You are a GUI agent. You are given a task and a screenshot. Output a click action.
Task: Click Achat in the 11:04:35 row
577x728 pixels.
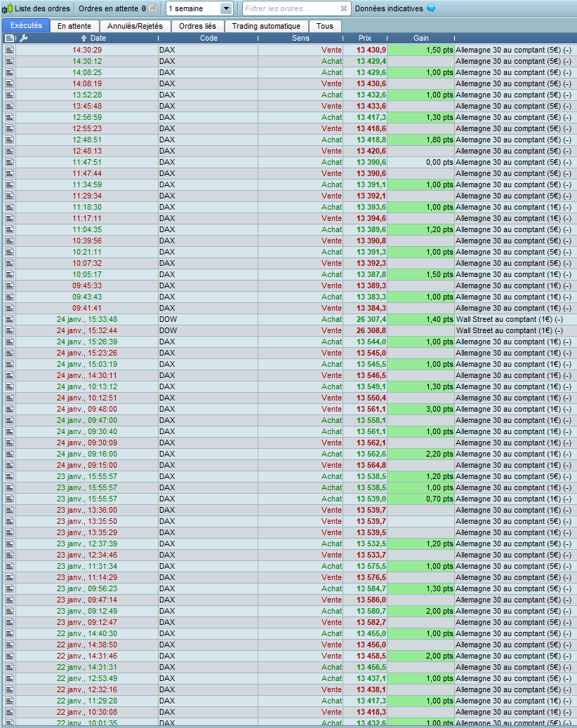coord(331,229)
